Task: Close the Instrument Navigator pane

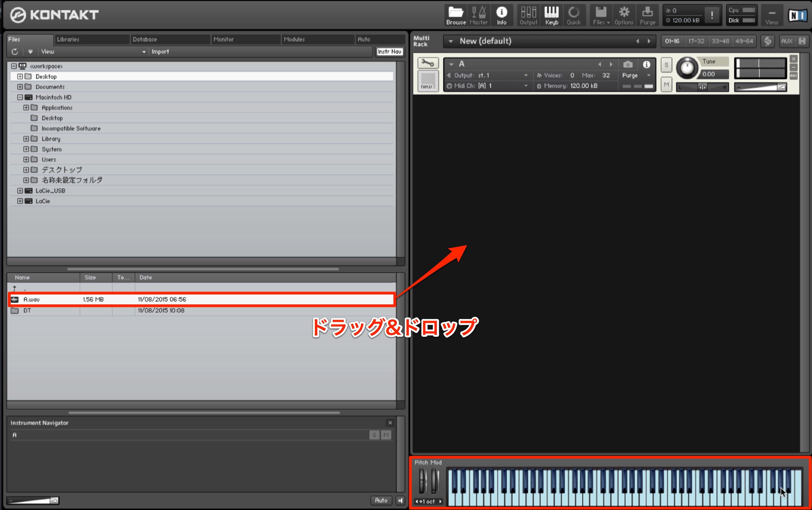Action: tap(390, 423)
